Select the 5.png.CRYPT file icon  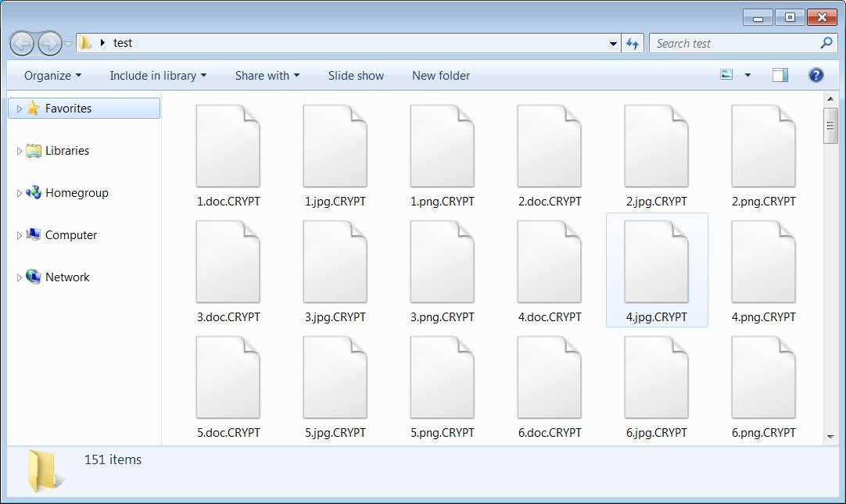(443, 378)
